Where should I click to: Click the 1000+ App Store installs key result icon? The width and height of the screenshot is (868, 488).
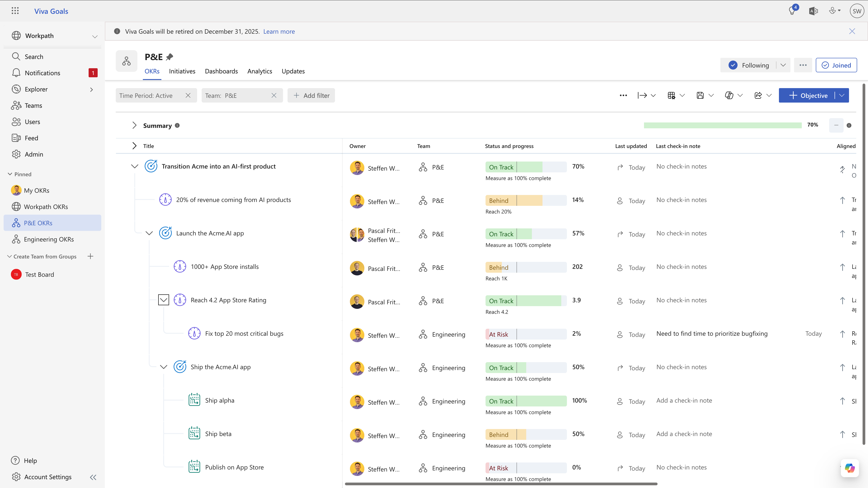click(x=180, y=266)
